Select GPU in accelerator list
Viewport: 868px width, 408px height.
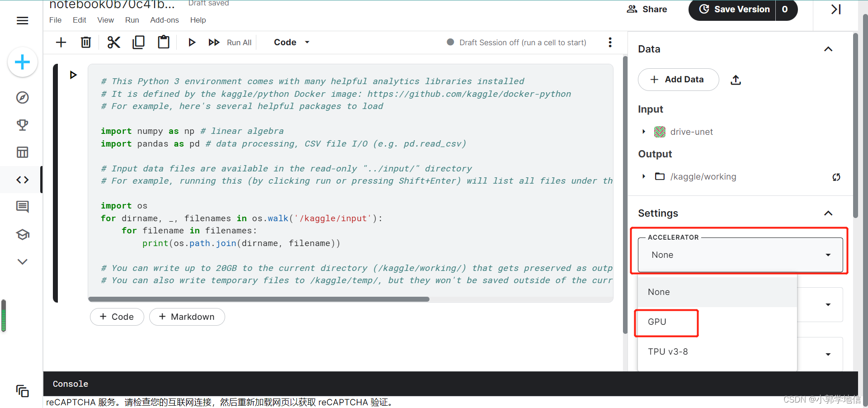tap(717, 322)
